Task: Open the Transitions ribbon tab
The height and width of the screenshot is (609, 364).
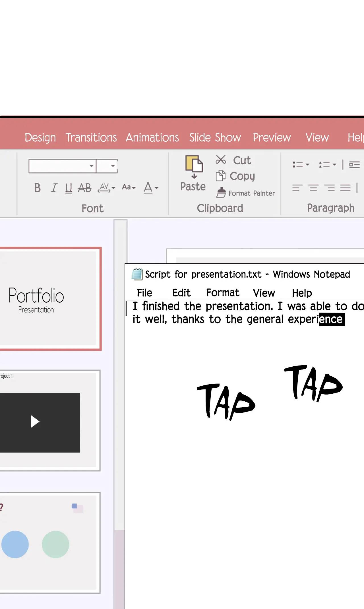Action: click(x=91, y=138)
